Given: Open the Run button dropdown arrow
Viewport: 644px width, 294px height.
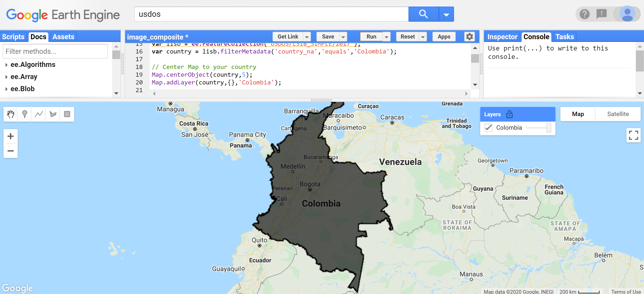Looking at the screenshot, I should (387, 37).
